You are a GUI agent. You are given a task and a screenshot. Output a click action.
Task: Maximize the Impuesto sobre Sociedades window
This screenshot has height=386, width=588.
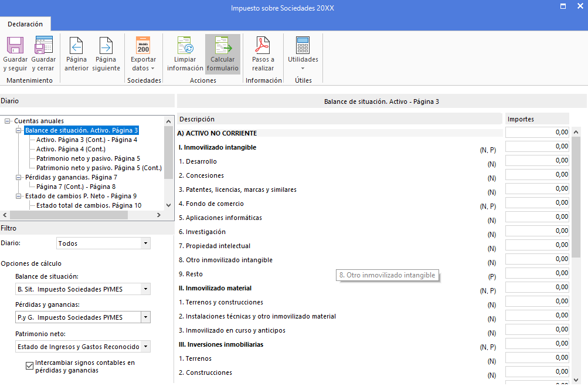[563, 6]
